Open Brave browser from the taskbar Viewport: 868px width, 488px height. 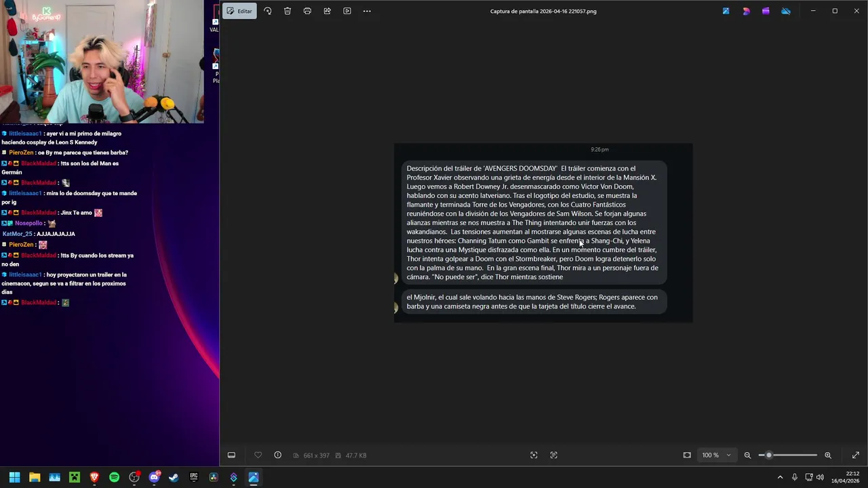coord(94,477)
